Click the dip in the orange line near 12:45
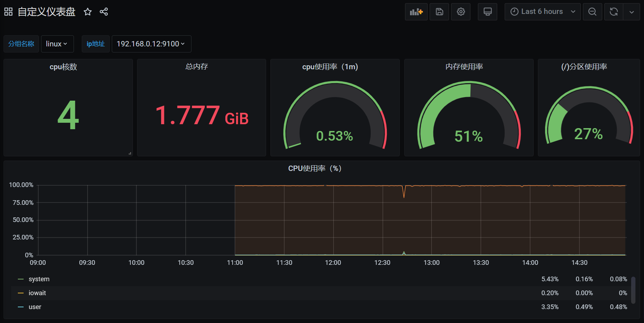This screenshot has height=323, width=644. point(404,192)
